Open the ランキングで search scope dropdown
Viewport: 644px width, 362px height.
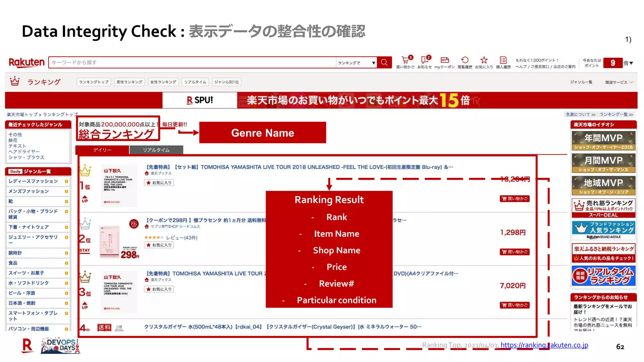click(356, 63)
